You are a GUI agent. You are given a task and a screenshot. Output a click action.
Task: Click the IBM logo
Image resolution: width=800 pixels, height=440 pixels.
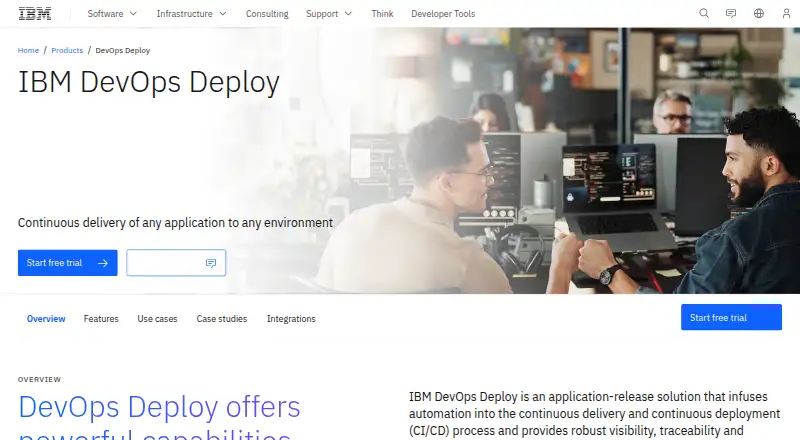pyautogui.click(x=35, y=14)
